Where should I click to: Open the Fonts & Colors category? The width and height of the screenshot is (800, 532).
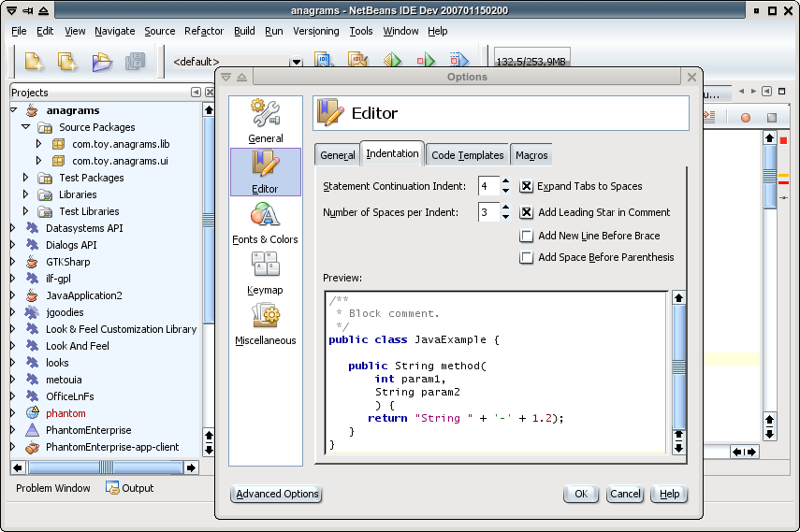click(266, 223)
